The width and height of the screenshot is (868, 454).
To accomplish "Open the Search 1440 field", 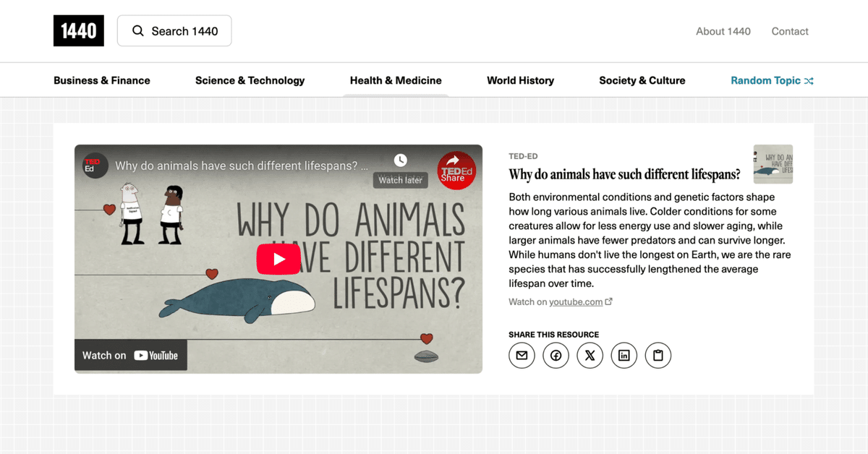I will pos(174,31).
